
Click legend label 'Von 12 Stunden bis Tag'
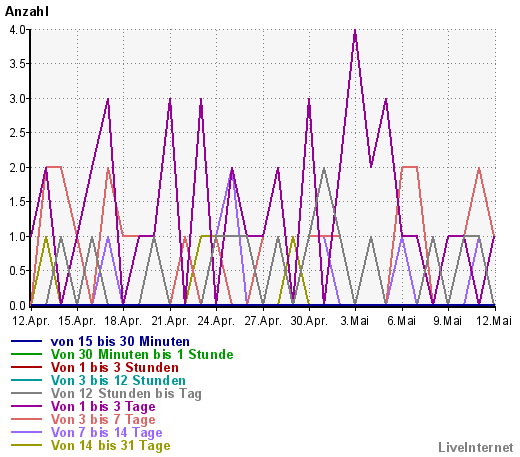(126, 394)
